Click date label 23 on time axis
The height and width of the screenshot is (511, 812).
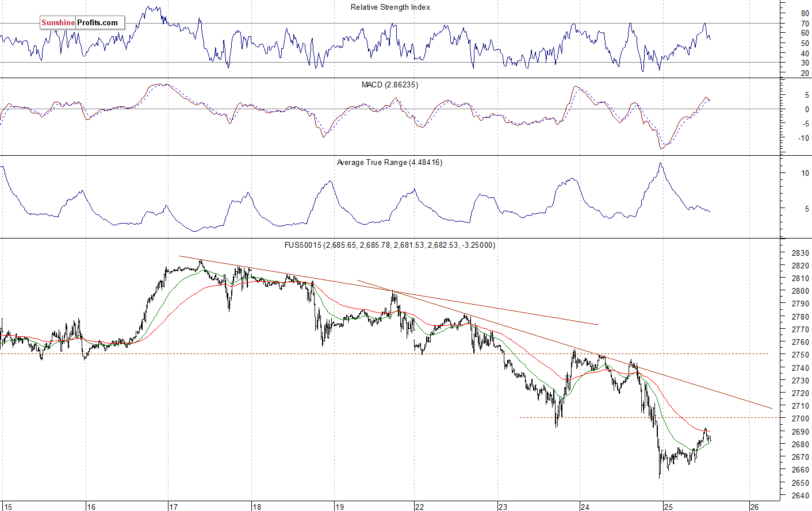503,507
